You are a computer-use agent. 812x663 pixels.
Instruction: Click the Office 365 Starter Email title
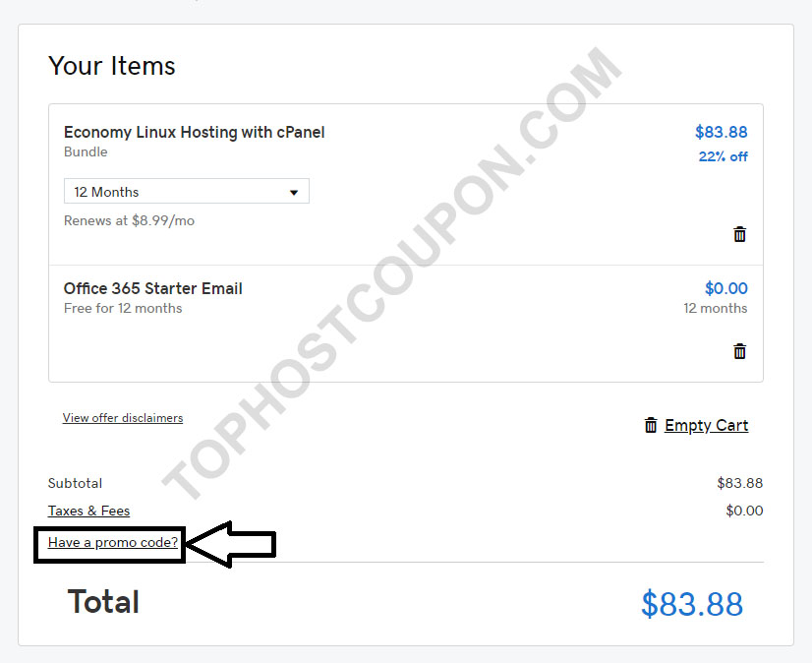152,288
